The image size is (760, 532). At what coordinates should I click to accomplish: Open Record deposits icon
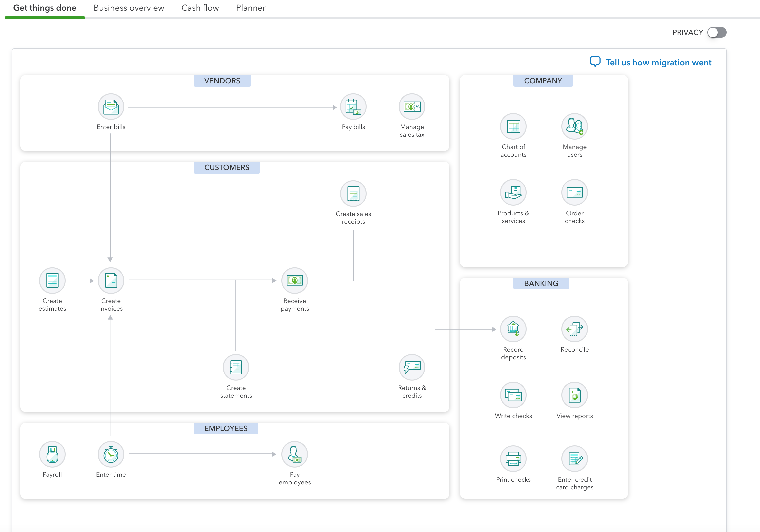(x=513, y=329)
